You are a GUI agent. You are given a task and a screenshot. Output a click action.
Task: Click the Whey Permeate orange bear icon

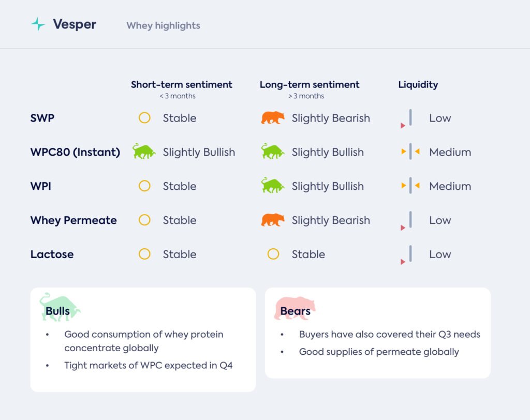pos(273,220)
